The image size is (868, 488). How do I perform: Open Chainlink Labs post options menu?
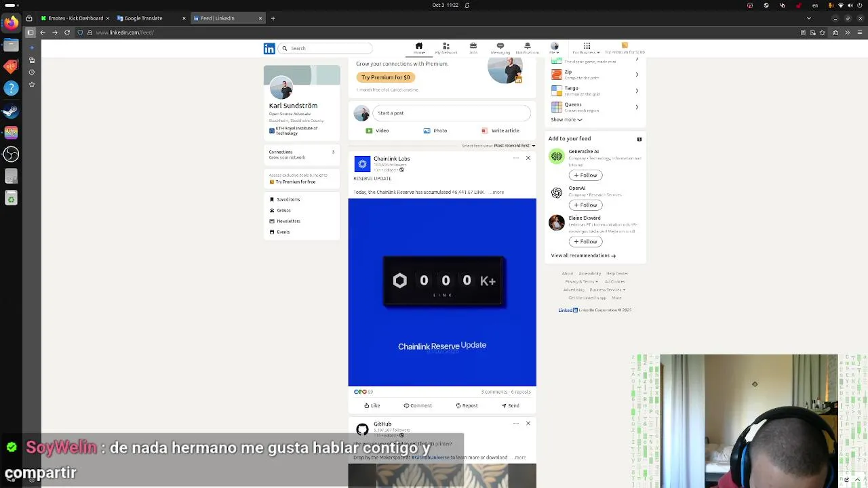pos(516,158)
